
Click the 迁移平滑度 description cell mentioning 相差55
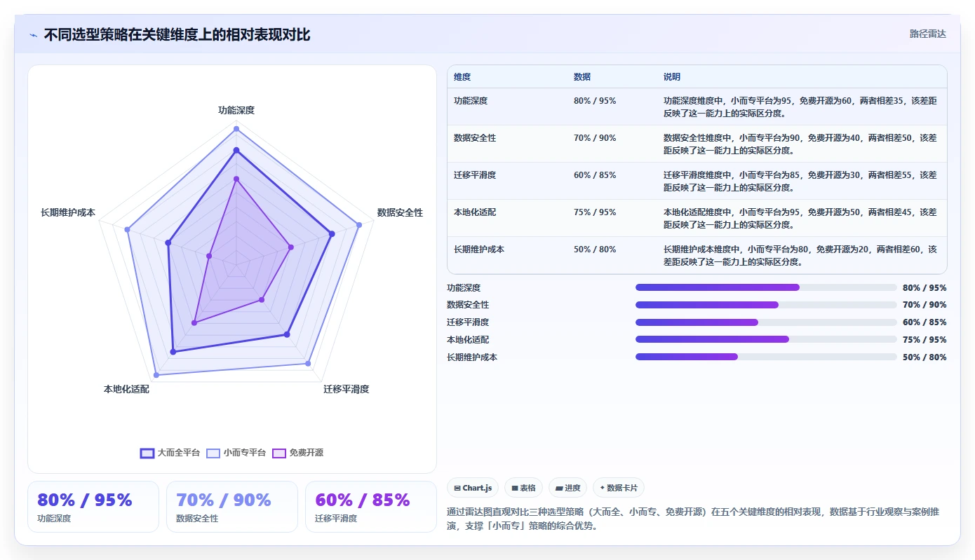coord(800,182)
